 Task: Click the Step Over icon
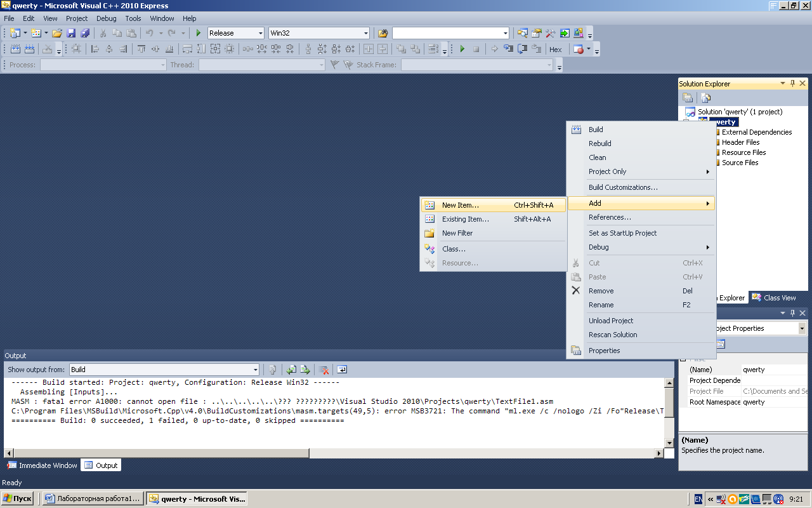[523, 49]
